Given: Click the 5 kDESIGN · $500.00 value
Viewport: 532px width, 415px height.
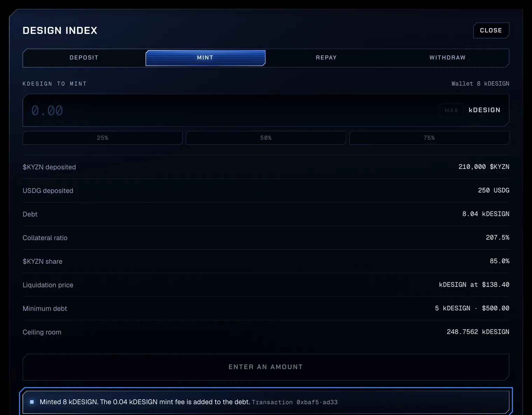Looking at the screenshot, I should [472, 308].
